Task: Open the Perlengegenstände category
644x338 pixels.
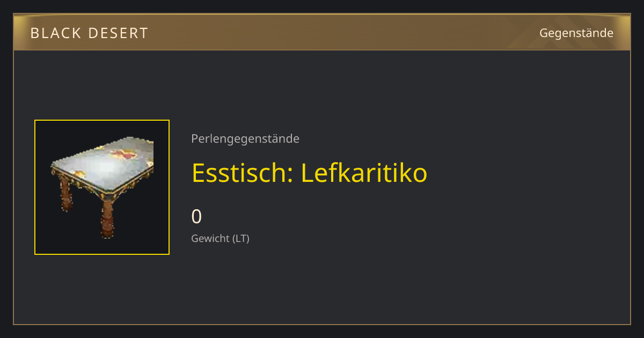Action: click(245, 139)
